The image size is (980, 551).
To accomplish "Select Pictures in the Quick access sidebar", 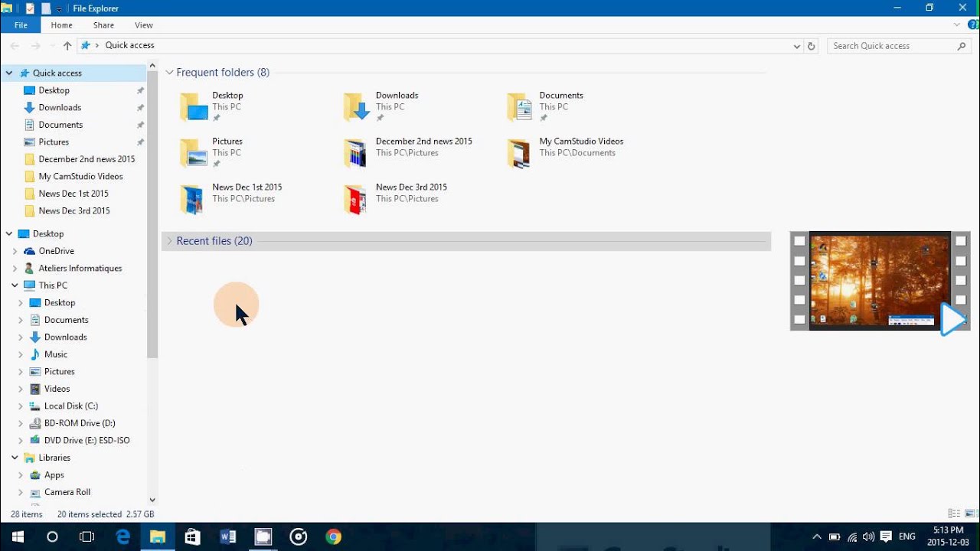I will pos(54,142).
